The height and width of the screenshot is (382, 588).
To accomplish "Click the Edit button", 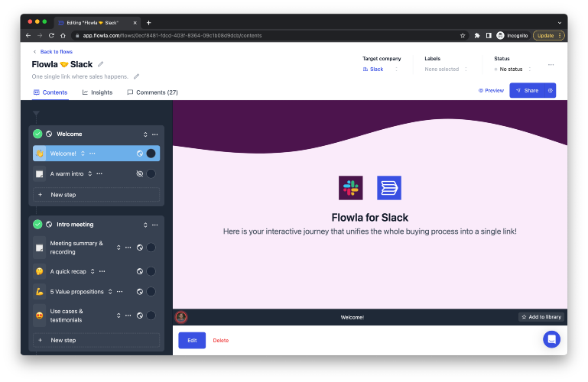I will pos(192,341).
